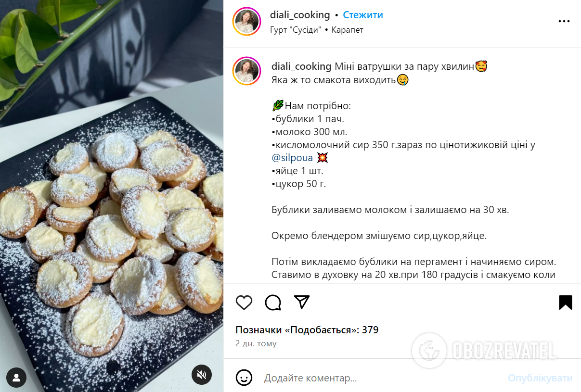Open emoji picker smiley icon
The width and height of the screenshot is (581, 392).
pyautogui.click(x=245, y=378)
